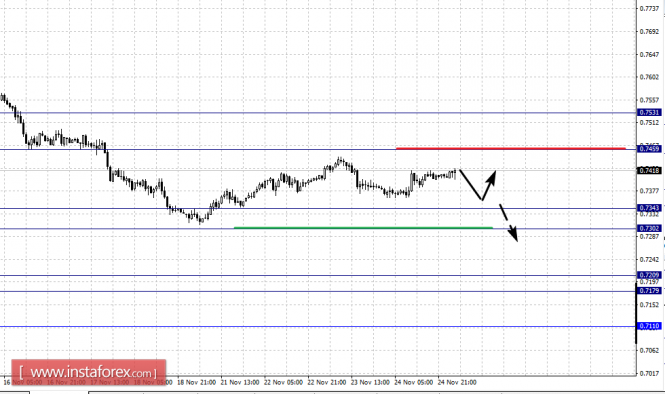Click the 21 Nov 13:00 time label

pyautogui.click(x=240, y=382)
